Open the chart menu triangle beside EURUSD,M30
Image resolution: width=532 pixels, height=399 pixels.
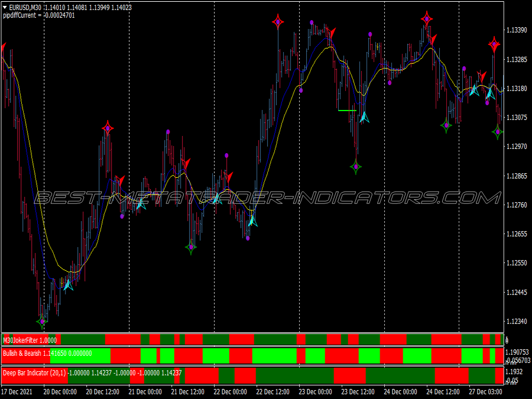coord(5,7)
